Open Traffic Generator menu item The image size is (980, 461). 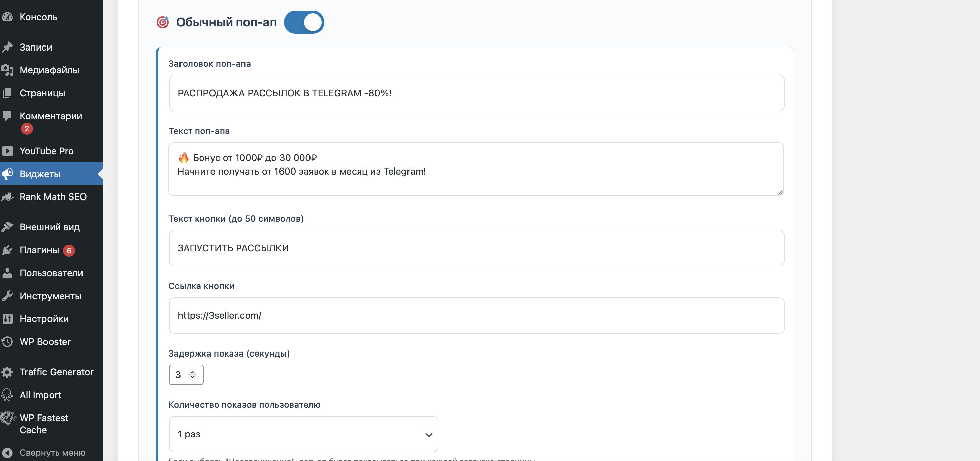[52, 372]
